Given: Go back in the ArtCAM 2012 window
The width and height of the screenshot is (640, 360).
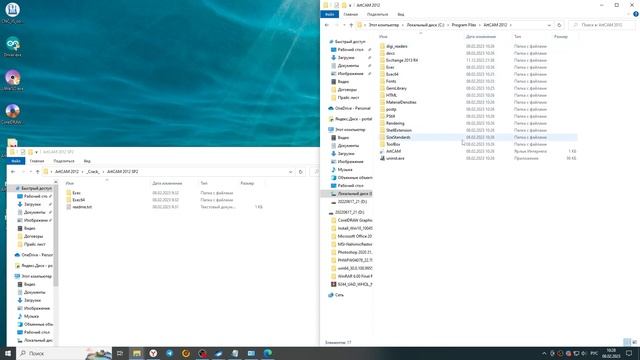Looking at the screenshot, I should [327, 25].
